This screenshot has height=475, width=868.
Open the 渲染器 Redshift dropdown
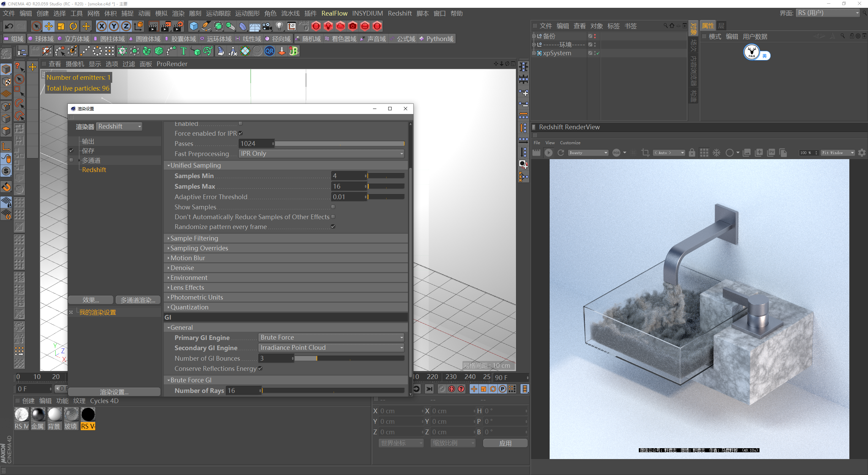119,127
